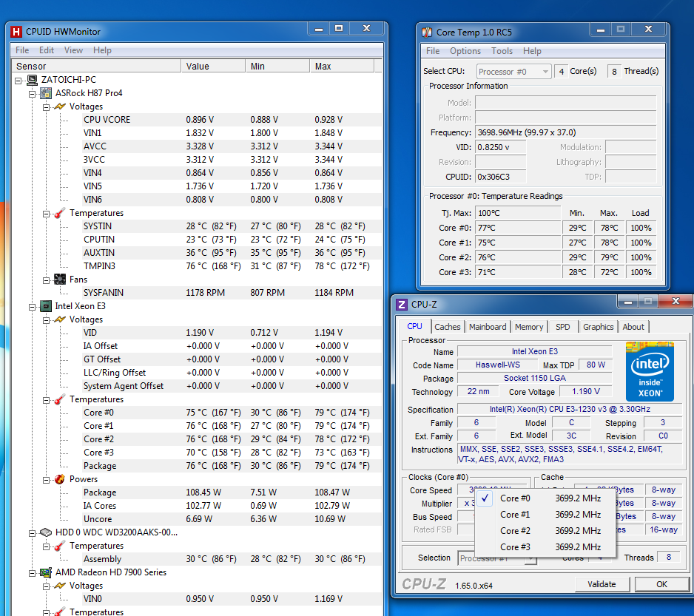The height and width of the screenshot is (616, 694).
Task: Click the Powers flame icon
Action: pyautogui.click(x=60, y=478)
